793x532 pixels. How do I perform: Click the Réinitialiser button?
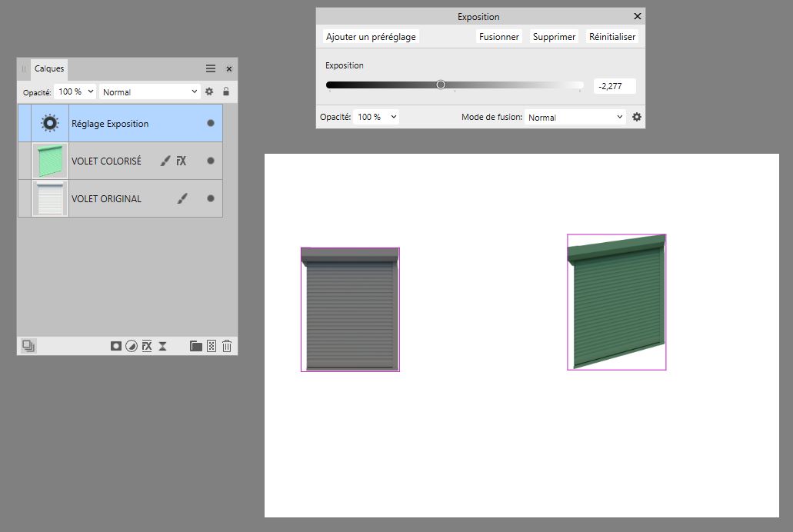612,37
